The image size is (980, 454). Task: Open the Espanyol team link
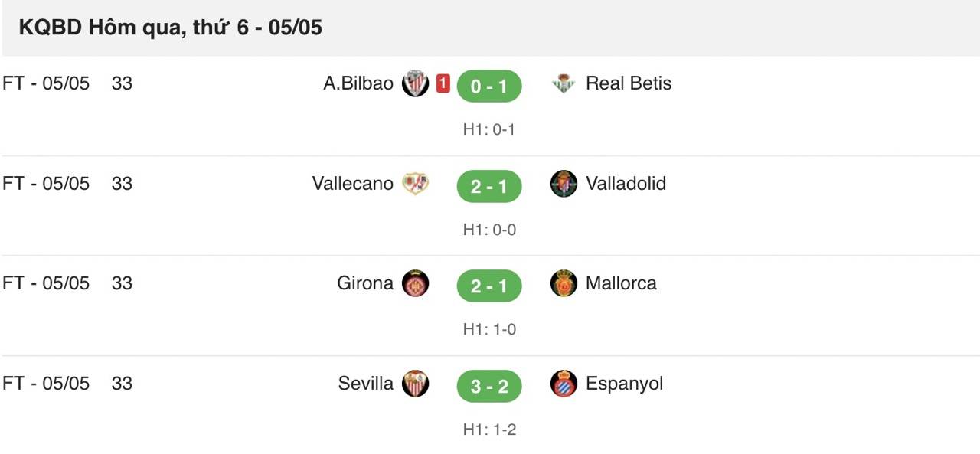pyautogui.click(x=624, y=384)
